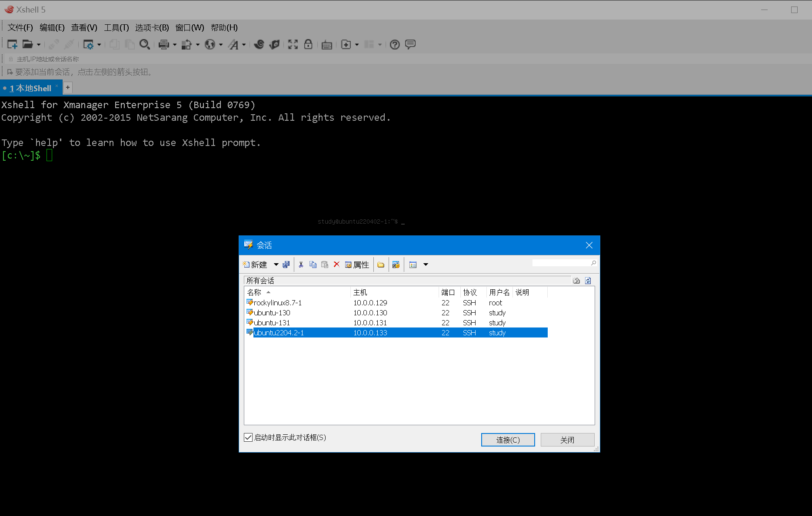Viewport: 812px width, 516px height.
Task: Click the 关闭 Close button
Action: point(567,440)
